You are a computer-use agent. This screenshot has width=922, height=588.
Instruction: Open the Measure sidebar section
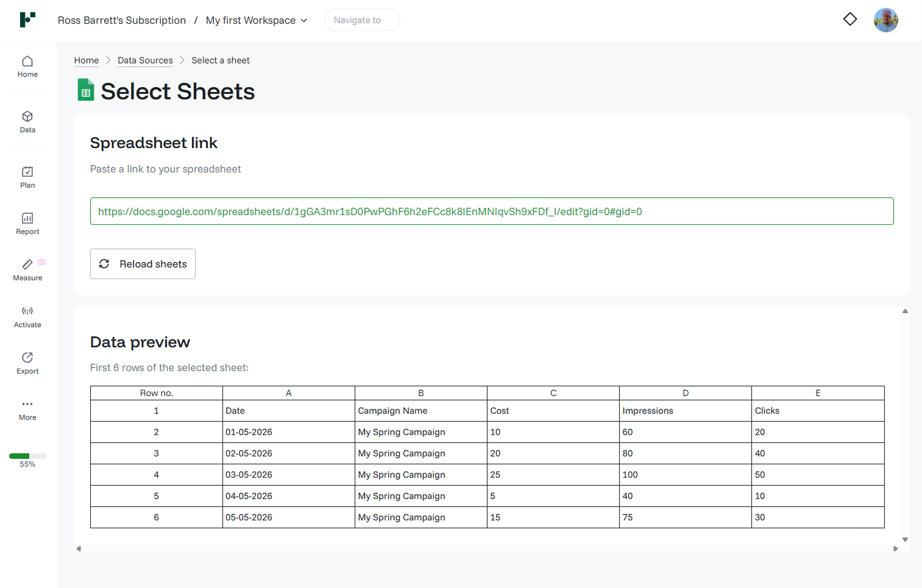[27, 270]
